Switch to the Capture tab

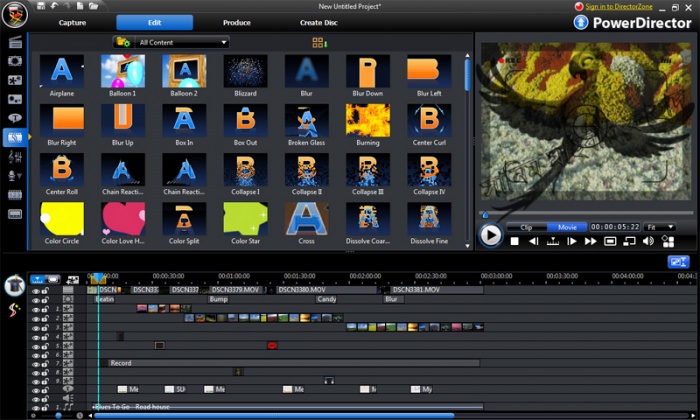tap(72, 22)
